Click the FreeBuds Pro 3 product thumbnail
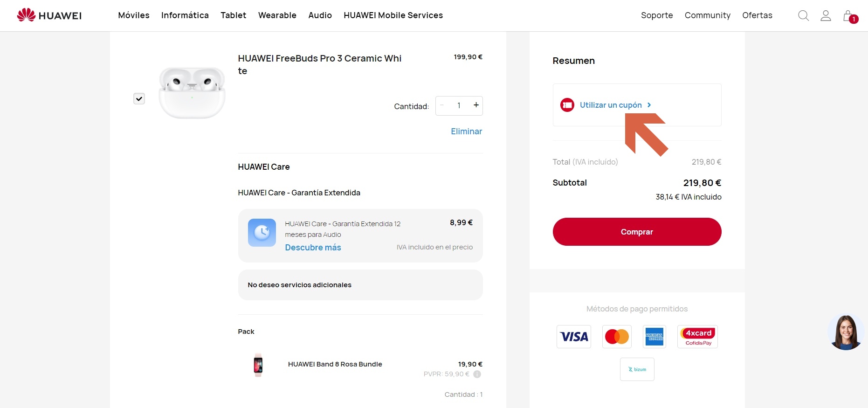This screenshot has height=408, width=868. coord(192,92)
